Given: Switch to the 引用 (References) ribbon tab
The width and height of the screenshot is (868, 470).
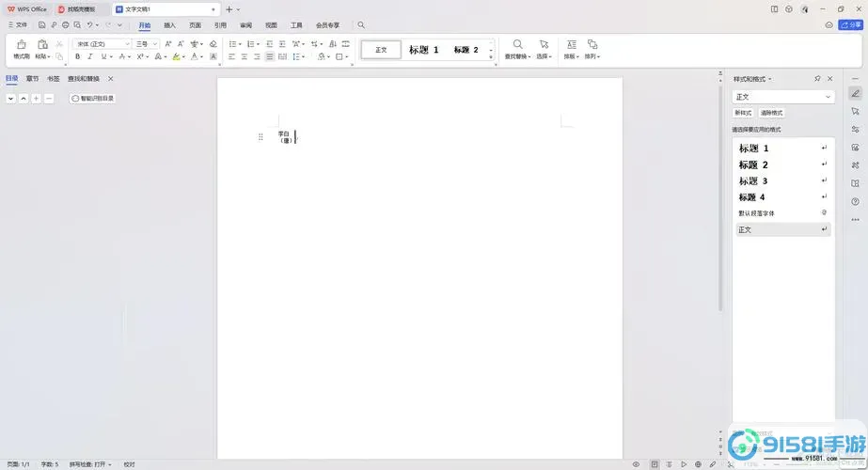Looking at the screenshot, I should pos(220,25).
